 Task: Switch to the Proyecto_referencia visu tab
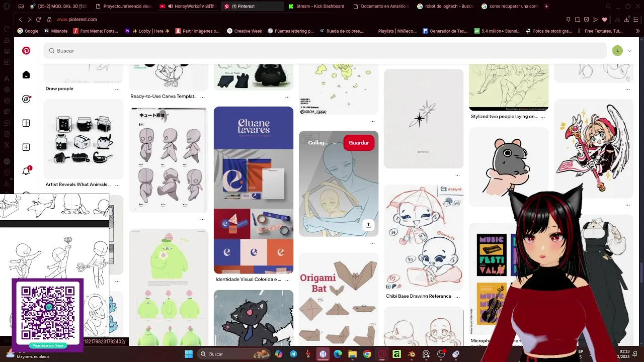click(x=123, y=6)
